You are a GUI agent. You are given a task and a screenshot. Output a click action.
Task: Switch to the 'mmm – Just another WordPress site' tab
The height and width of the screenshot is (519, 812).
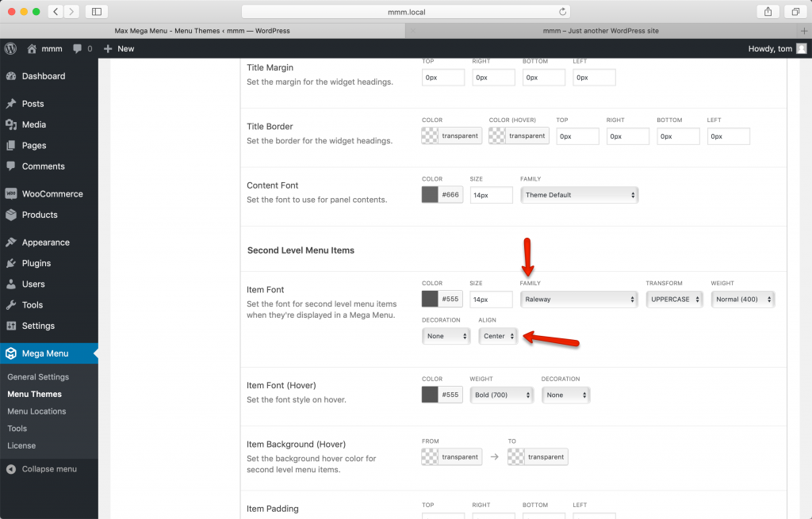click(x=607, y=29)
